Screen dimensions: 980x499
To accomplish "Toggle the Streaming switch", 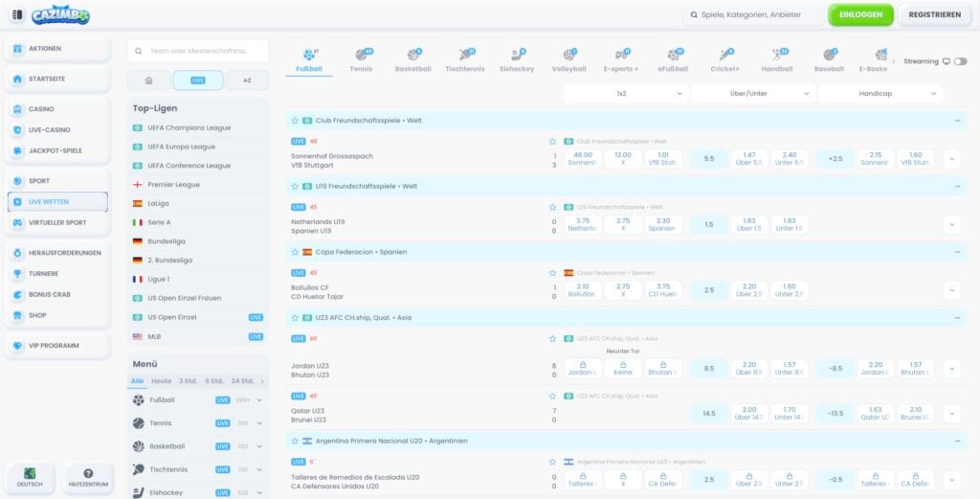I will pyautogui.click(x=960, y=61).
